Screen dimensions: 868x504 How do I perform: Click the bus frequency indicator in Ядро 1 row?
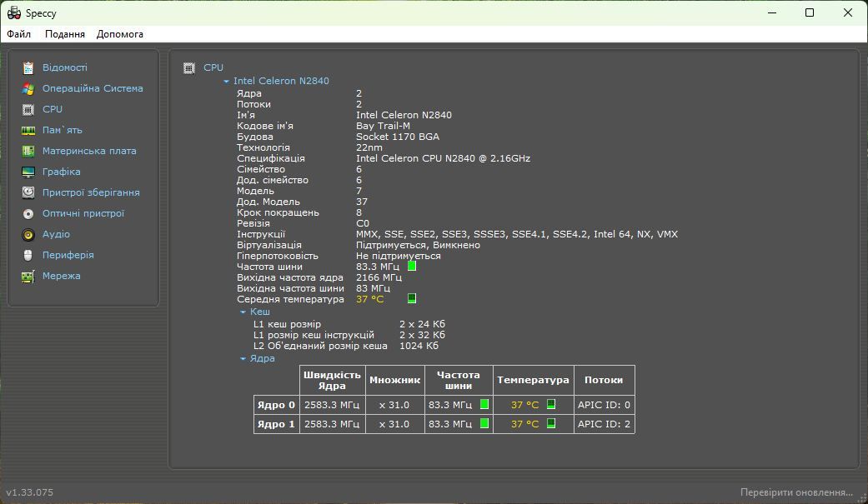click(x=484, y=424)
